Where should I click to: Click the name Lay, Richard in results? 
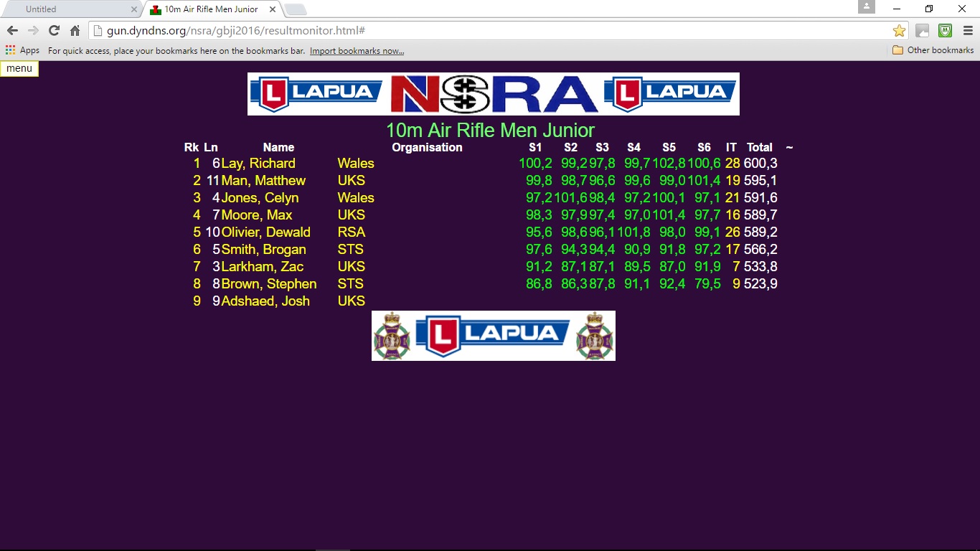coord(258,164)
